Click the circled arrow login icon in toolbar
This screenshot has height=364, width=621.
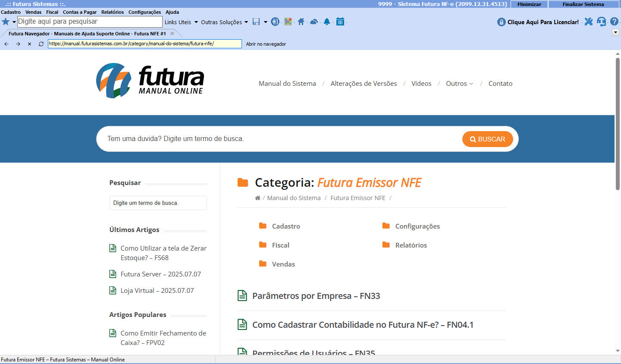[x=275, y=22]
